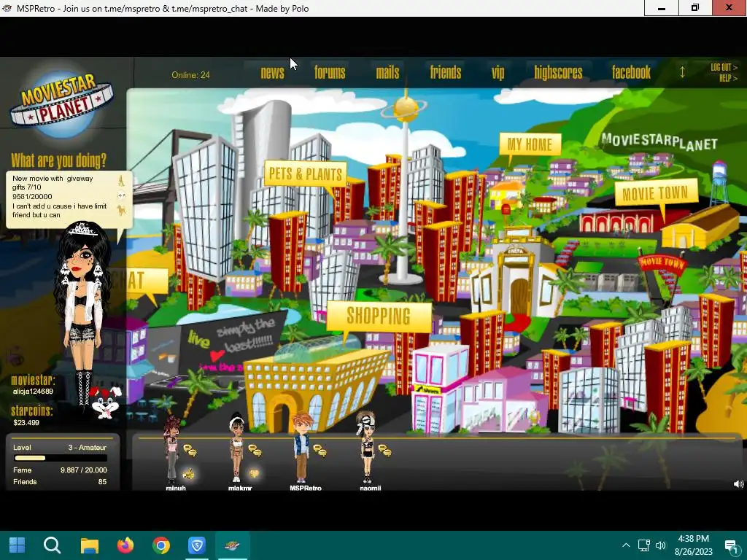747x560 pixels.
Task: Click the naomii friend avatar
Action: click(x=366, y=448)
